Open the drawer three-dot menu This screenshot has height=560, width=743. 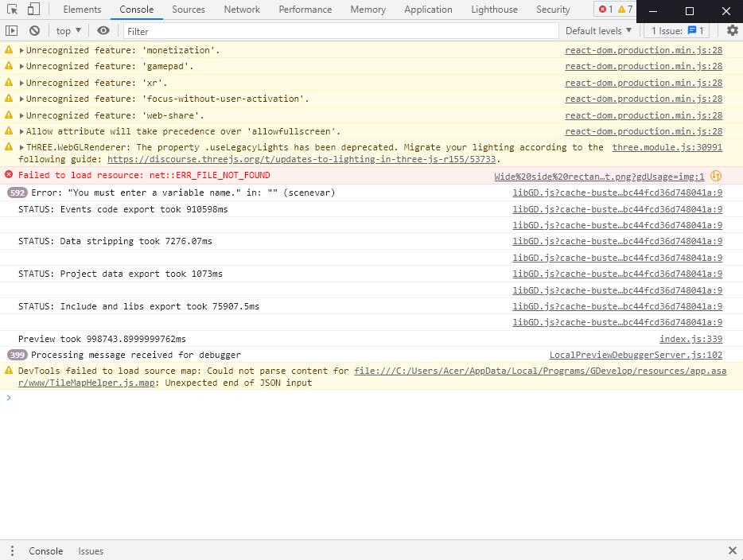tap(12, 551)
